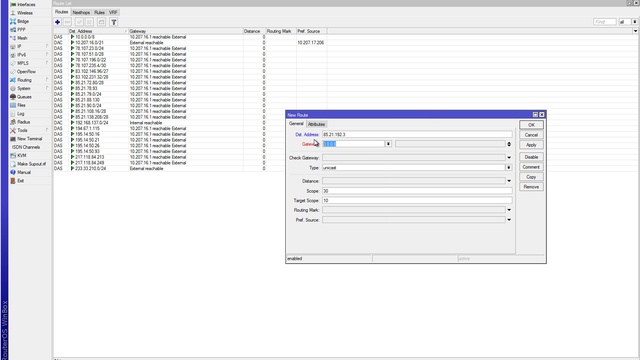Open the column chooser dropdown at header end
This screenshot has width=640, height=360.
click(x=635, y=31)
